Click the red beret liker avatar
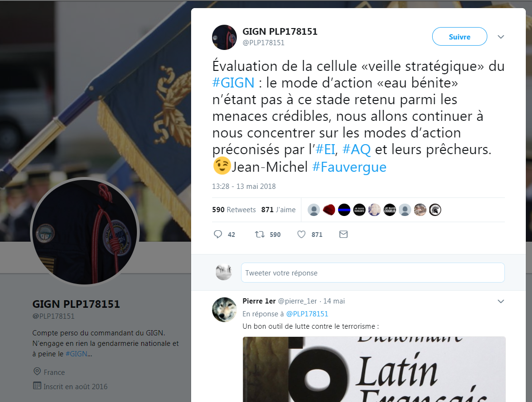532x402 pixels. (x=329, y=210)
